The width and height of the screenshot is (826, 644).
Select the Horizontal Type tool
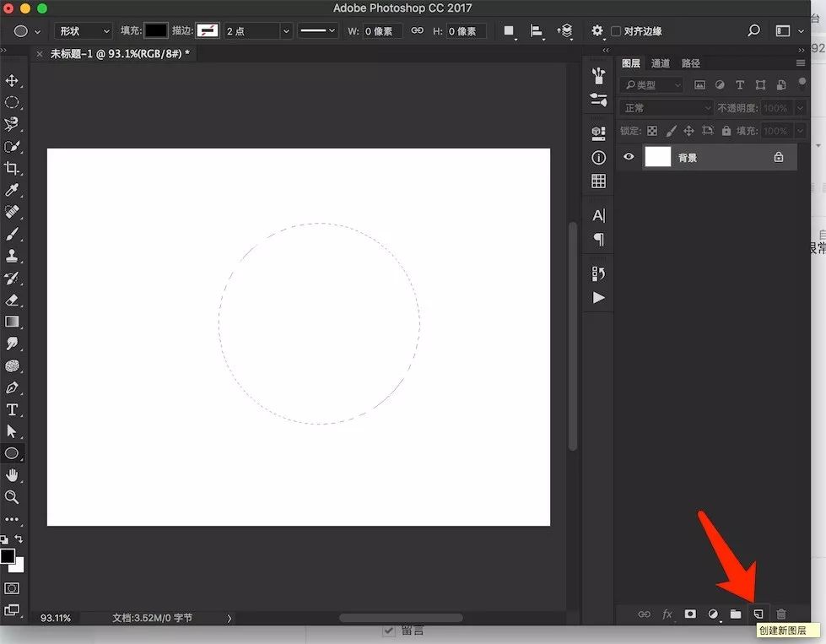12,409
